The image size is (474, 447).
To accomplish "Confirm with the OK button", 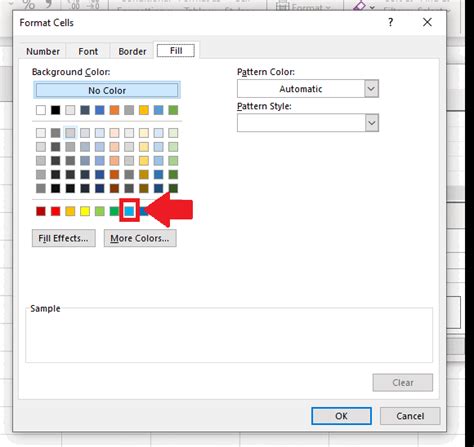I will pos(341,416).
